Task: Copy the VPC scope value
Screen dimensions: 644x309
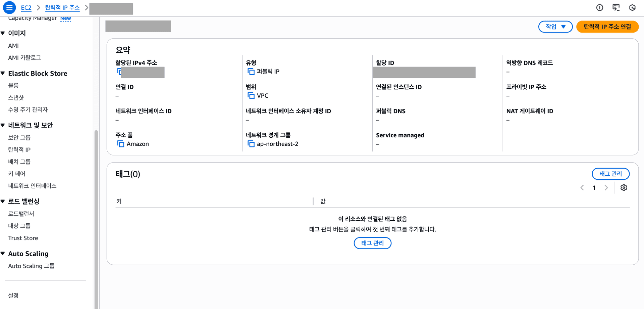Action: coord(251,96)
